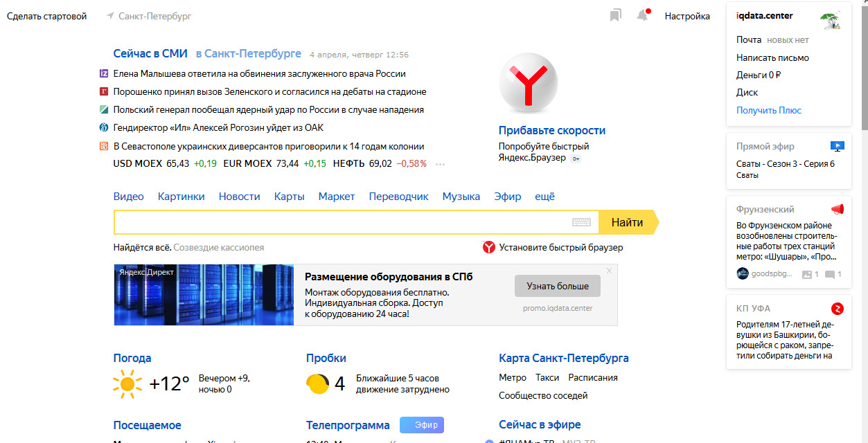
Task: Click the Расписания link
Action: (x=593, y=377)
